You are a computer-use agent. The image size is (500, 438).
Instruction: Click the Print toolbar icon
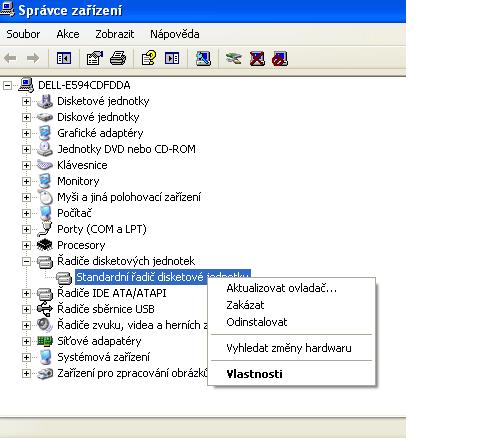tap(118, 59)
